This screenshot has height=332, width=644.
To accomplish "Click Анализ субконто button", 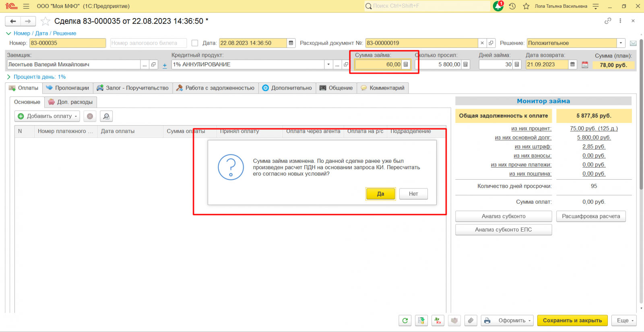I will coord(504,216).
